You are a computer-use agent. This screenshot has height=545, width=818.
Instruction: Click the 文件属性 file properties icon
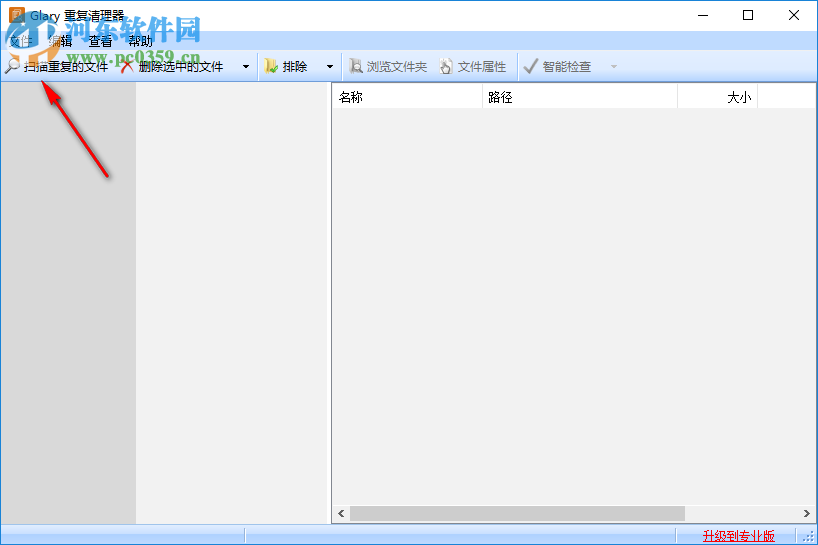tap(446, 66)
